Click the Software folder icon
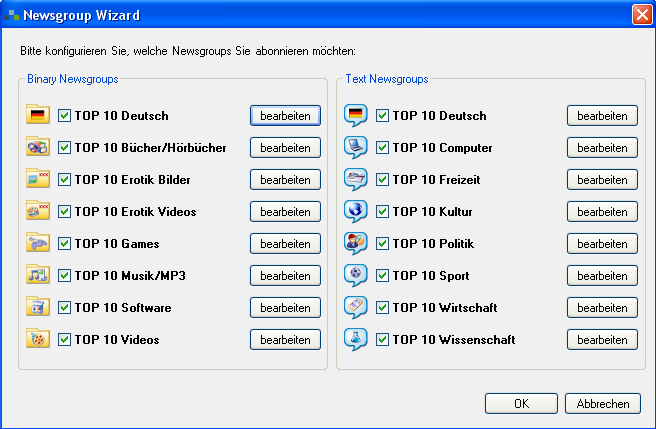Screen dimensions: 656x429 (x=38, y=306)
